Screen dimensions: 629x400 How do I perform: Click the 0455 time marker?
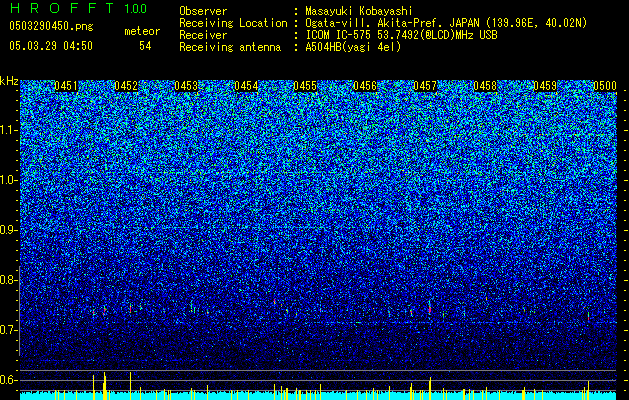point(305,86)
